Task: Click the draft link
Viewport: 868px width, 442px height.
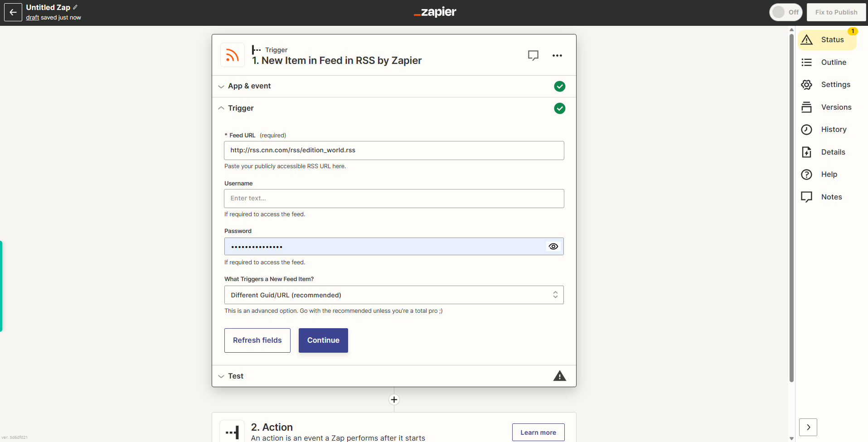Action: [x=33, y=18]
